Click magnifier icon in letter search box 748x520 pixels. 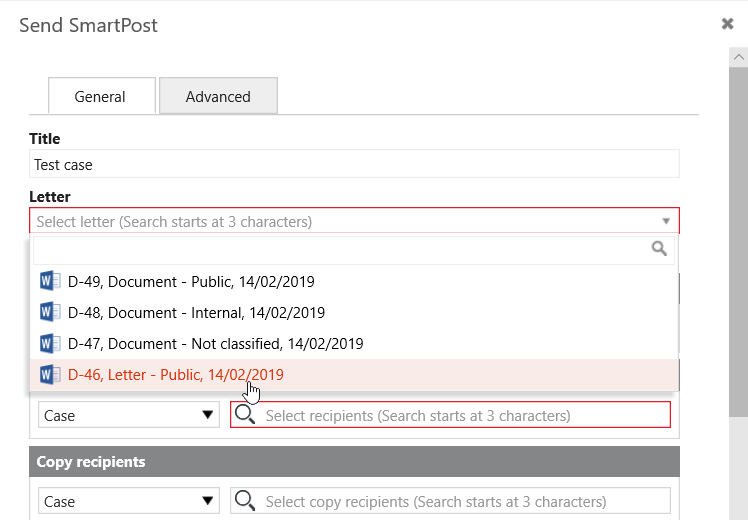659,249
